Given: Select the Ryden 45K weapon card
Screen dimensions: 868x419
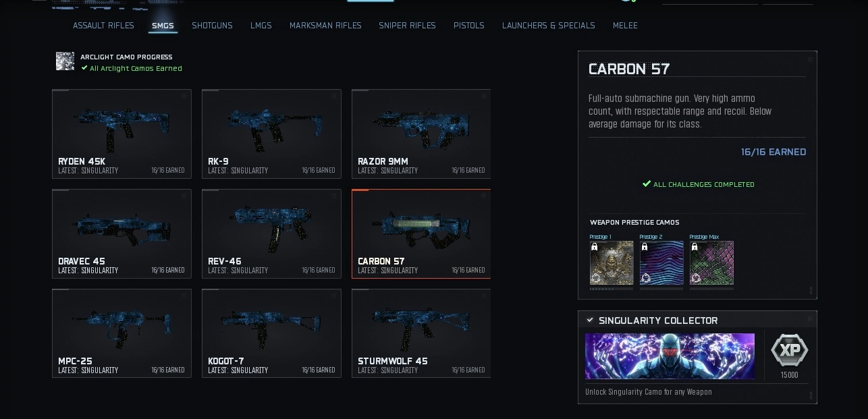Looking at the screenshot, I should tap(121, 134).
